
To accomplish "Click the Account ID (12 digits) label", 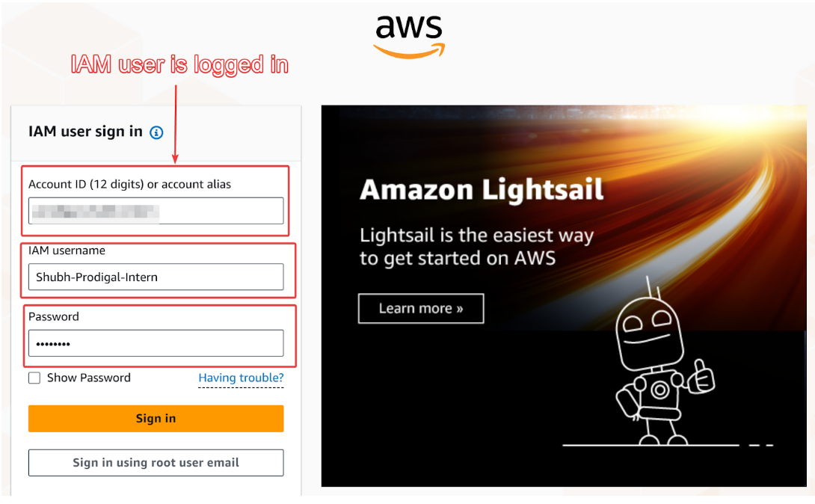I will [129, 184].
